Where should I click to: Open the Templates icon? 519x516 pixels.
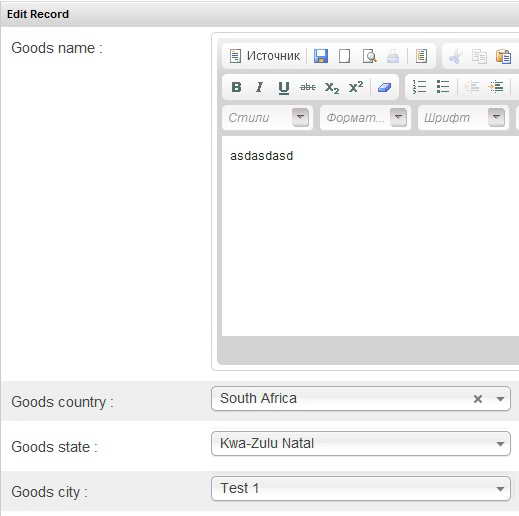(x=421, y=56)
